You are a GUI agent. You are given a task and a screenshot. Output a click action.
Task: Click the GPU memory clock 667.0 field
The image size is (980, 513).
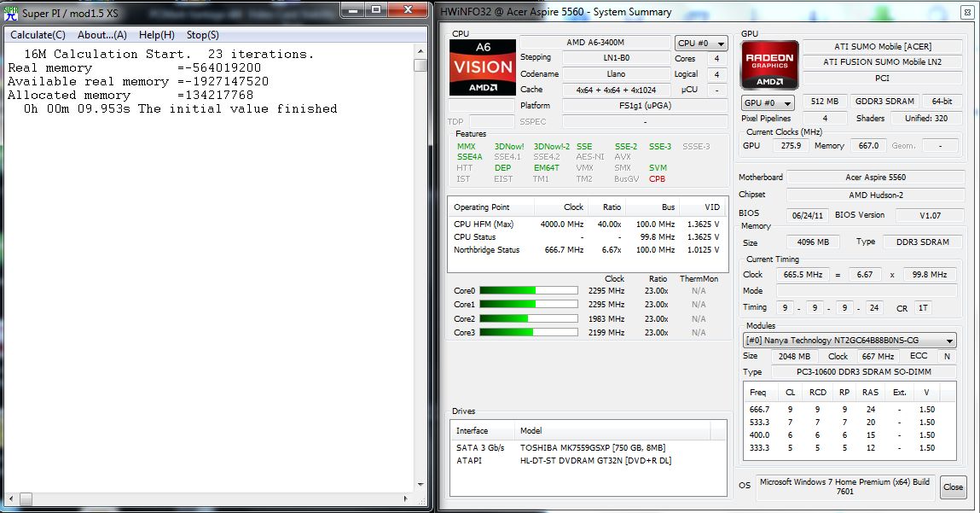pos(868,146)
